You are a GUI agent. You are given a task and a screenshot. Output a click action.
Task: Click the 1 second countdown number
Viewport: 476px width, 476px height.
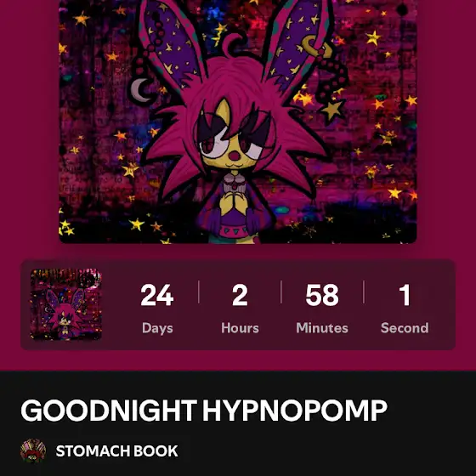tap(405, 295)
